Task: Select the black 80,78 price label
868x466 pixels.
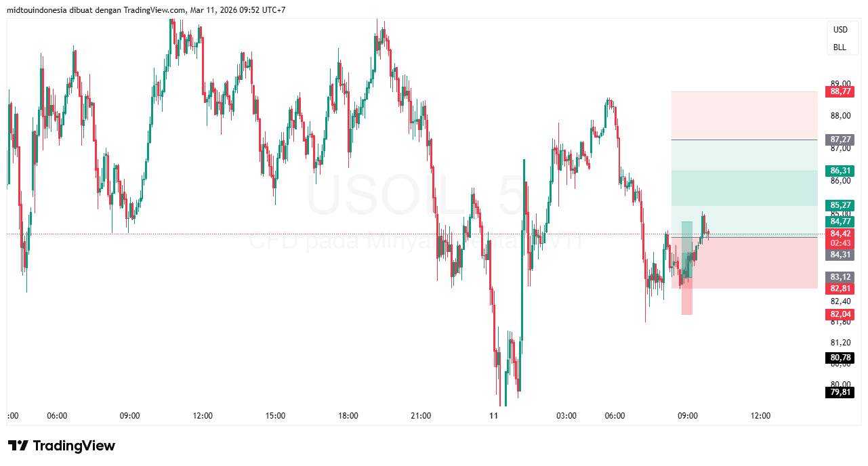Action: (x=840, y=358)
